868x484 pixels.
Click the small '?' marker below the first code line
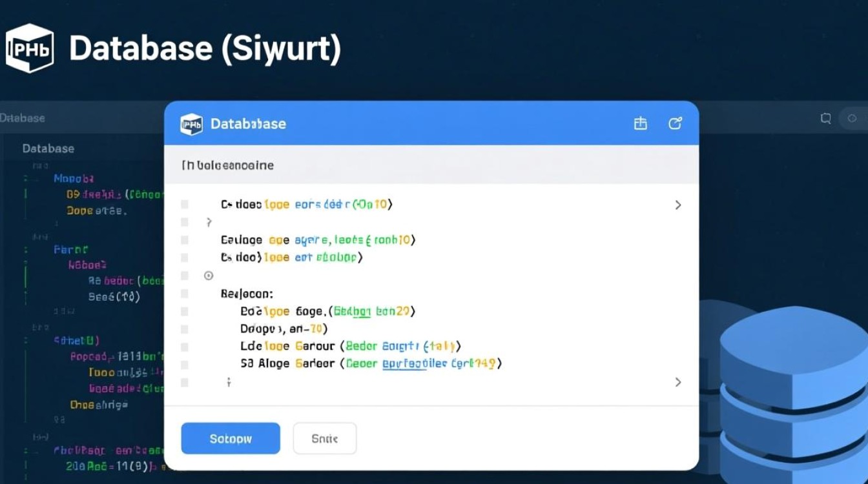(x=209, y=223)
